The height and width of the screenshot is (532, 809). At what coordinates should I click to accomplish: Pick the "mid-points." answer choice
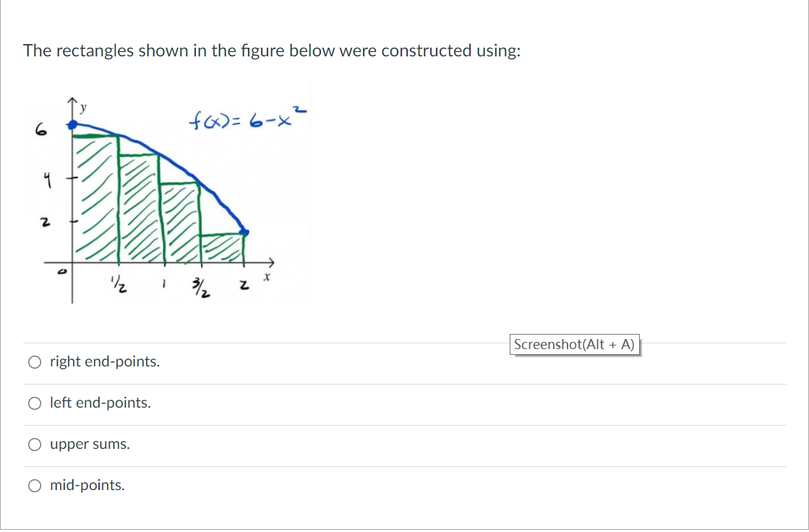point(34,485)
